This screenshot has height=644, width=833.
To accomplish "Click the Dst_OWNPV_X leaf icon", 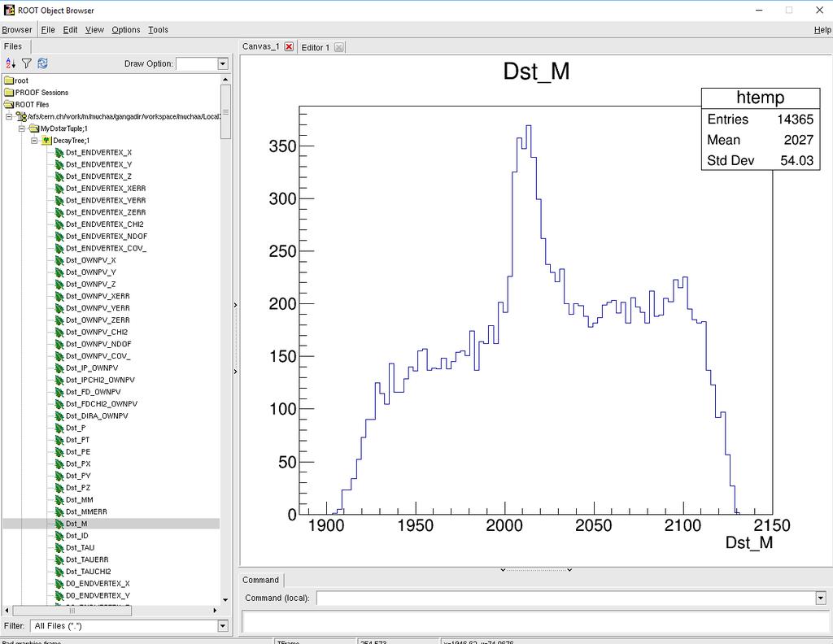I will tap(59, 261).
